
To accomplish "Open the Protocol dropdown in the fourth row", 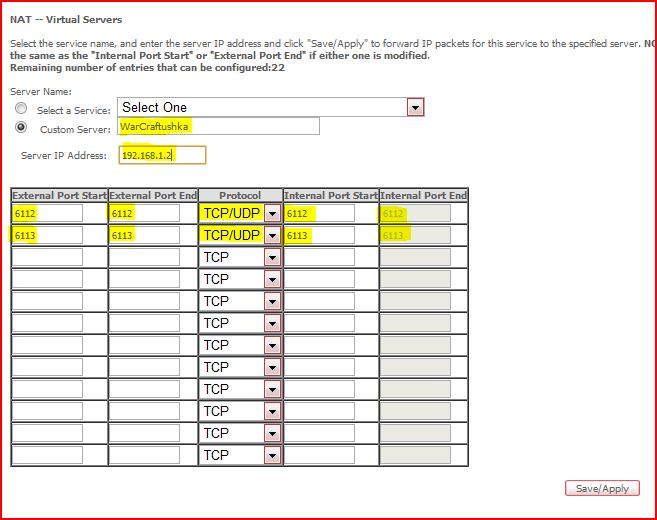I will point(240,279).
